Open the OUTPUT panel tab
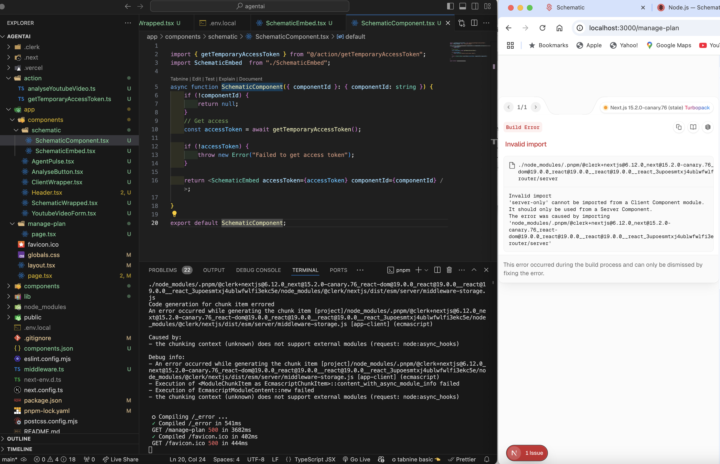 coord(214,270)
